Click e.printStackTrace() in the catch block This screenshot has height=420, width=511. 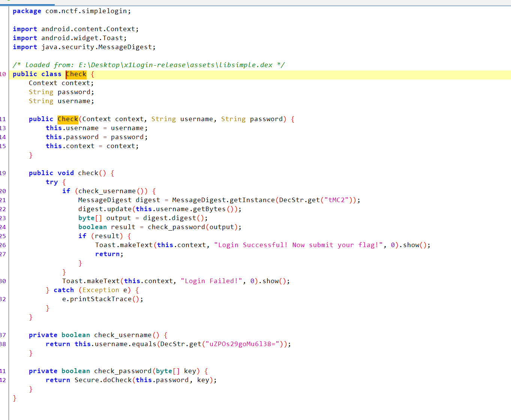(x=102, y=299)
